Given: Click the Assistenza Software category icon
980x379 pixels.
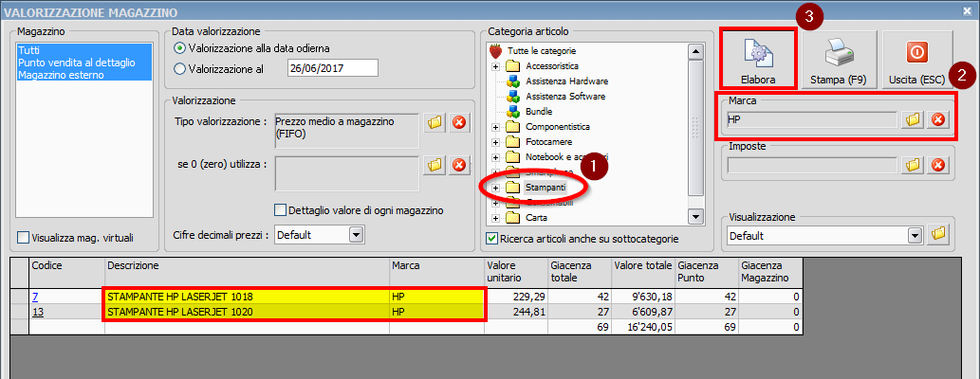Looking at the screenshot, I should pyautogui.click(x=513, y=96).
